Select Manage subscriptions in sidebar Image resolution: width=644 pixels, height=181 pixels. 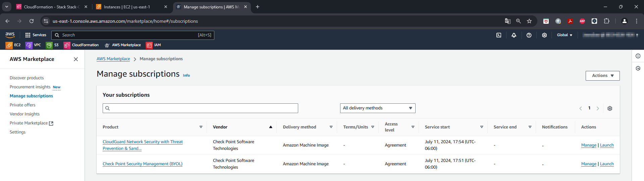31,96
